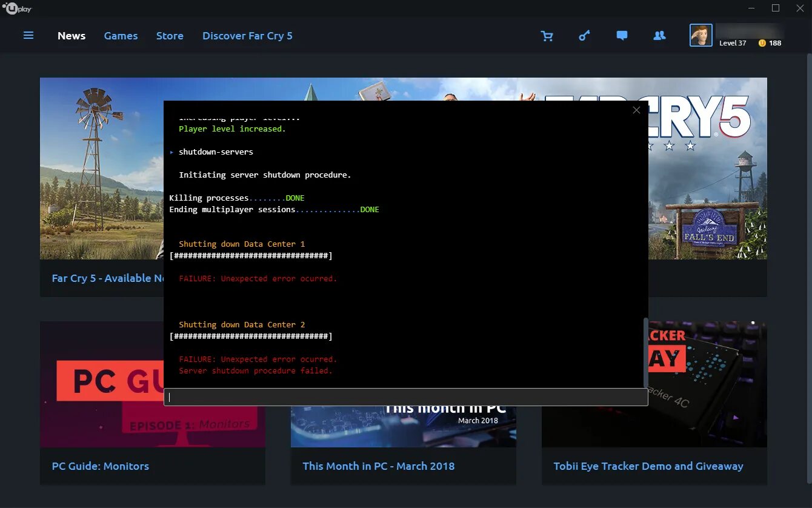Click the key activation icon

tap(584, 36)
